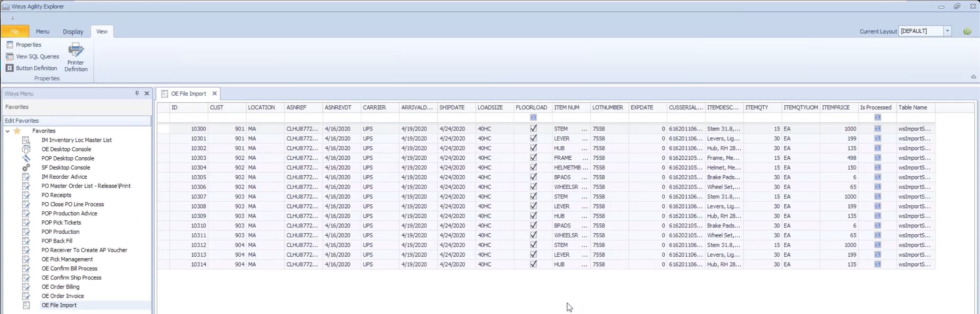The image size is (980, 314).
Task: Click the layout refresh icon near Current Layout
Action: (x=967, y=31)
